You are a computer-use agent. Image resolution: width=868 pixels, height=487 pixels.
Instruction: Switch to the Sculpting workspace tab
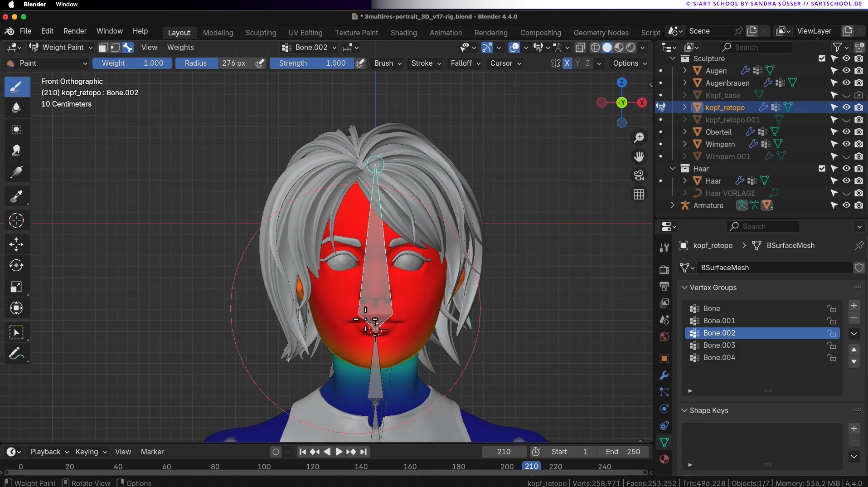[x=261, y=33]
